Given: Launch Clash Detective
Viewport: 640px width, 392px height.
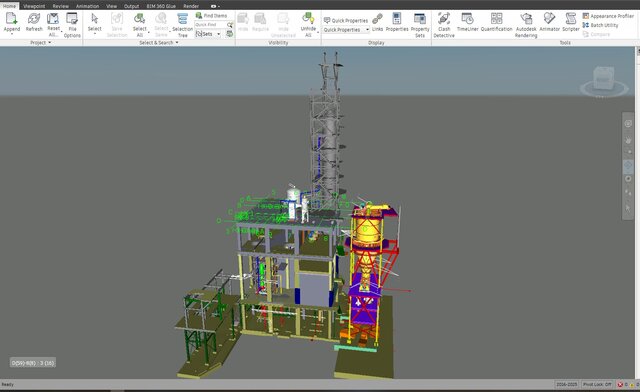Looking at the screenshot, I should click(444, 25).
